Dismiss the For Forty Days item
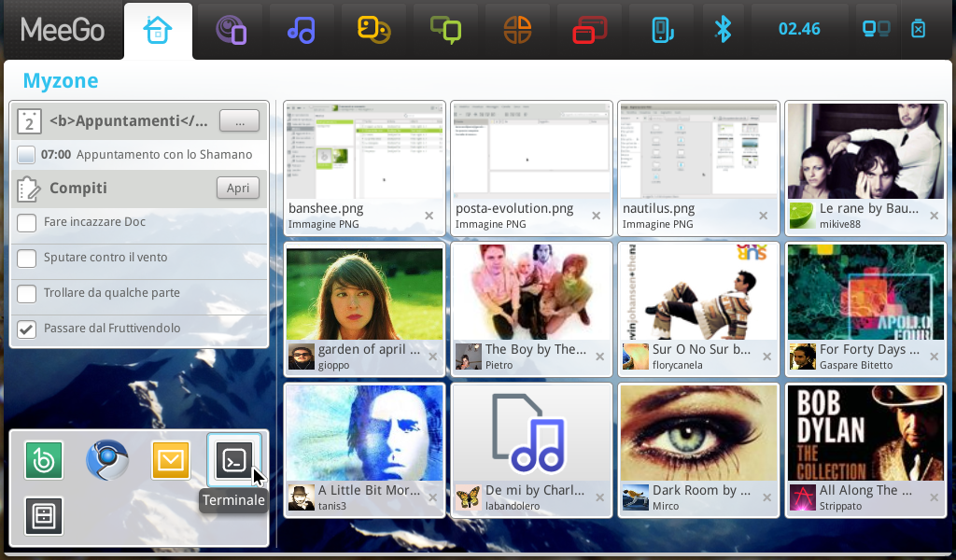Image resolution: width=956 pixels, height=560 pixels. click(934, 357)
